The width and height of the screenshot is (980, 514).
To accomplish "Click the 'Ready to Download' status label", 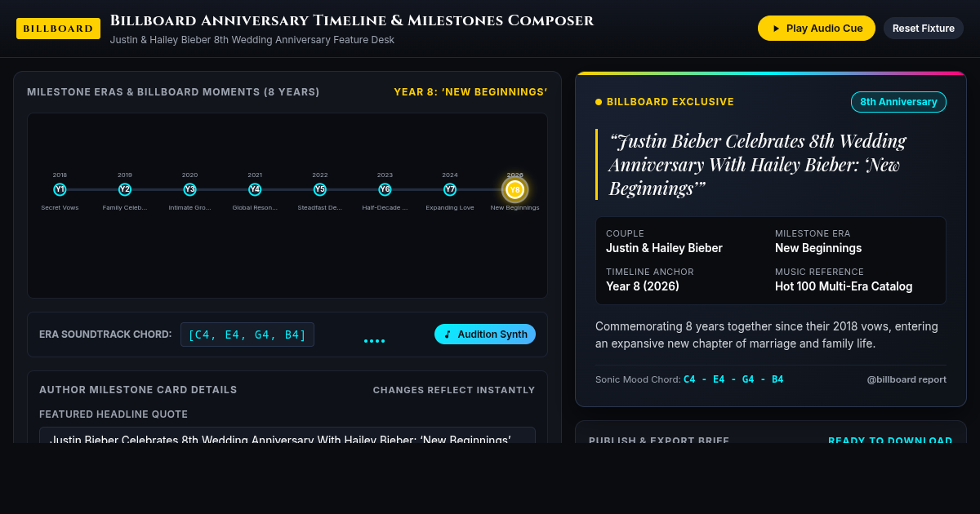I will [x=890, y=441].
